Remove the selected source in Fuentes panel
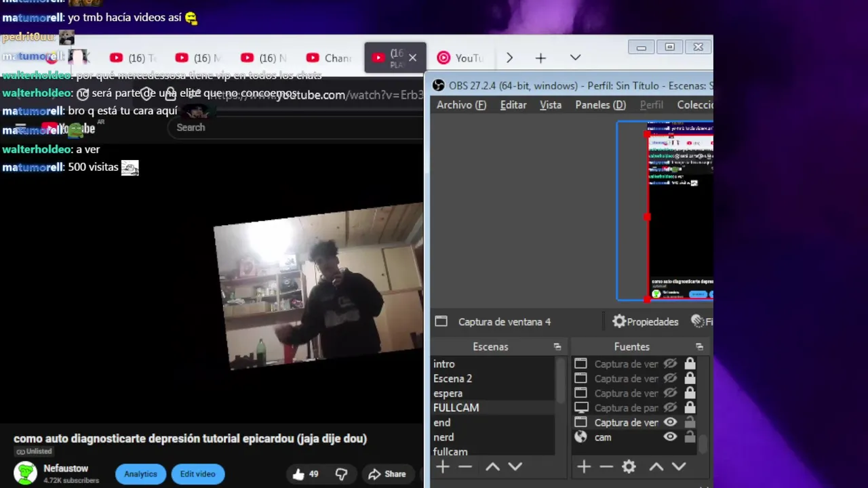This screenshot has width=868, height=488. tap(606, 466)
